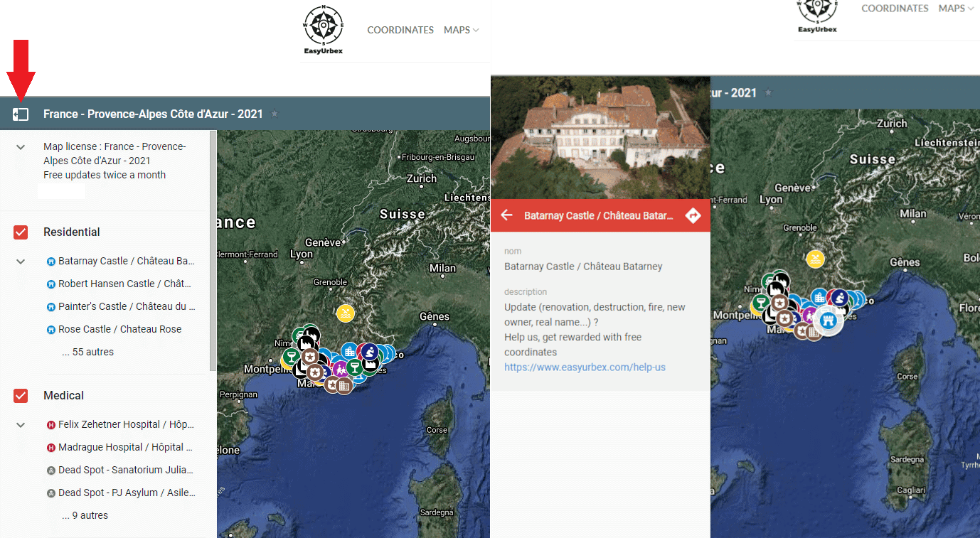Open COORDINATES menu in left window
The image size is (980, 538).
click(400, 30)
